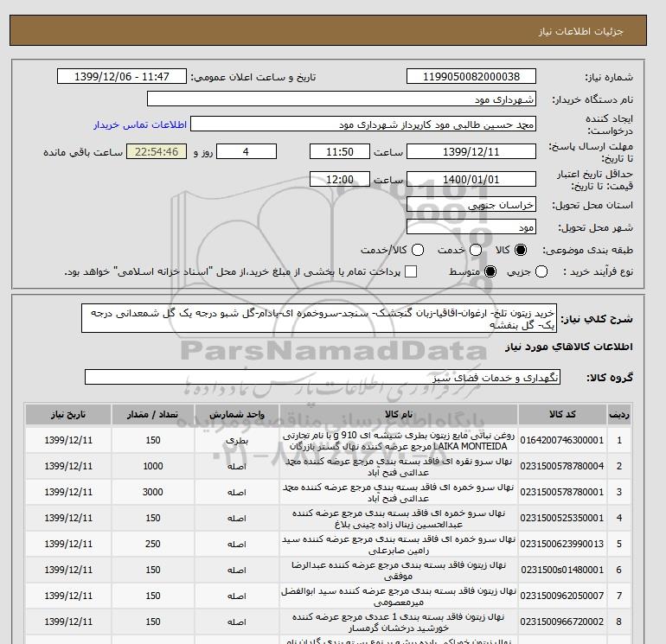Click the remaining days field showing 4
This screenshot has height=644, width=666.
(247, 151)
